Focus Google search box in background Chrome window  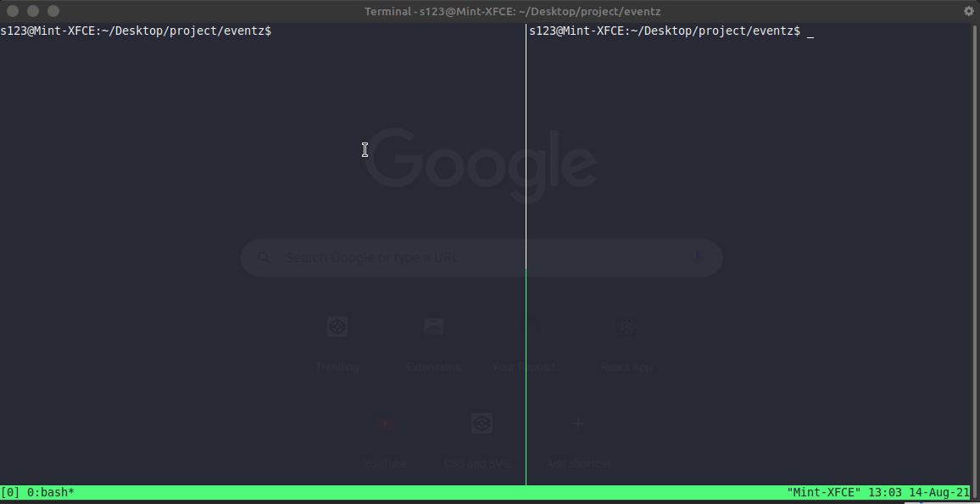point(482,258)
